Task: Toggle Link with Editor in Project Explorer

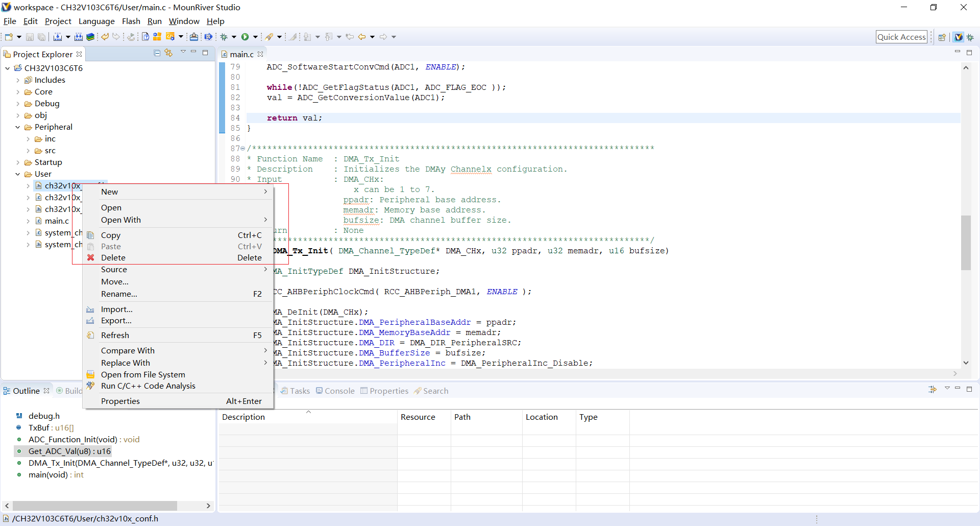Action: click(x=168, y=53)
